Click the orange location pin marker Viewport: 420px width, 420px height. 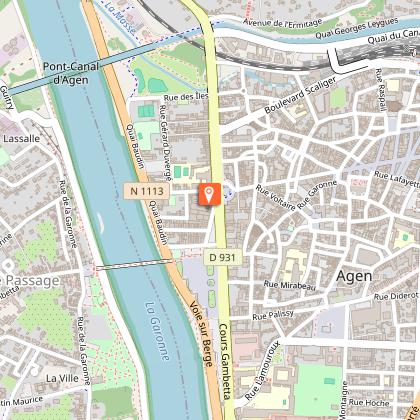(x=210, y=194)
